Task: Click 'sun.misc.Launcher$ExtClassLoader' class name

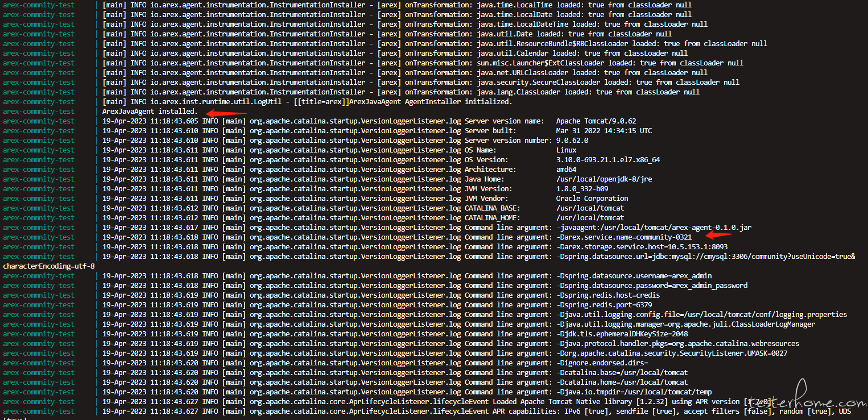Action: click(x=541, y=63)
